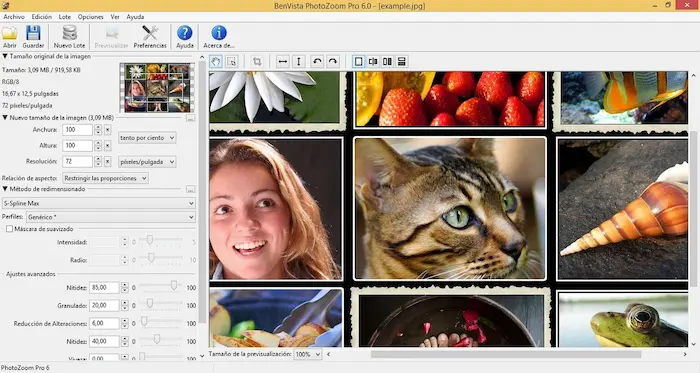Collapse Tamaño original de la imagen section

[5, 56]
